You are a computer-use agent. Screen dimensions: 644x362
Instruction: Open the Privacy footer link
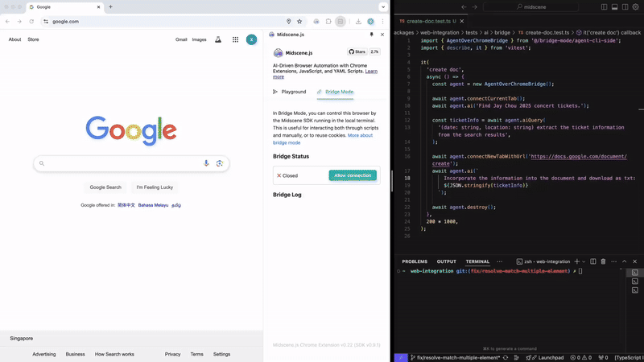click(x=172, y=354)
